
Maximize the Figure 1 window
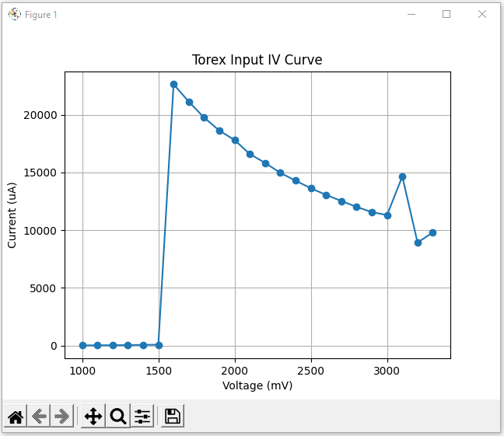coord(446,14)
